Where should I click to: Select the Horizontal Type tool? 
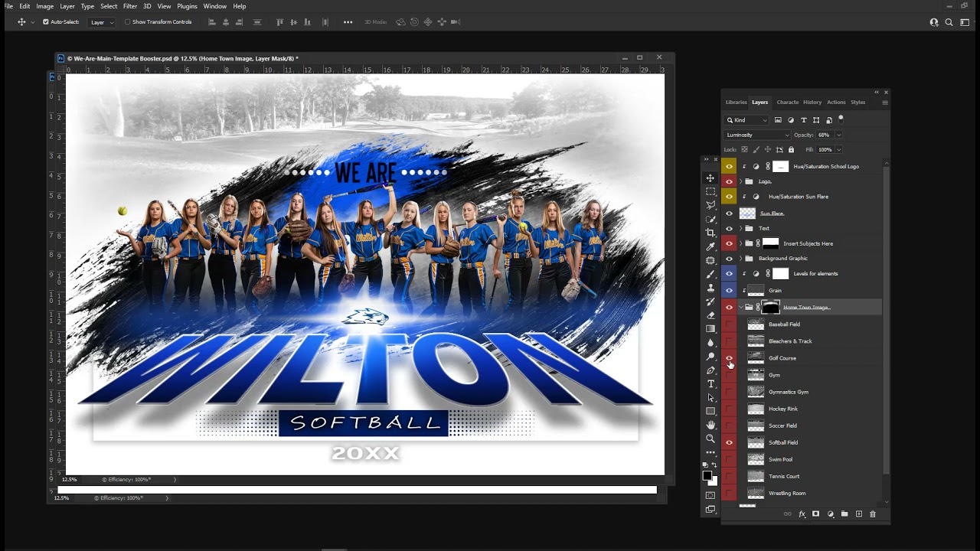710,384
